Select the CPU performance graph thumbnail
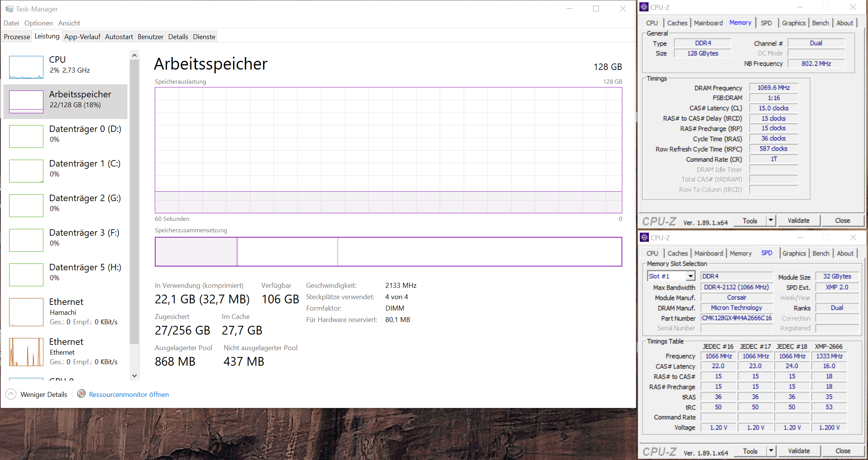This screenshot has width=868, height=460. (26, 67)
